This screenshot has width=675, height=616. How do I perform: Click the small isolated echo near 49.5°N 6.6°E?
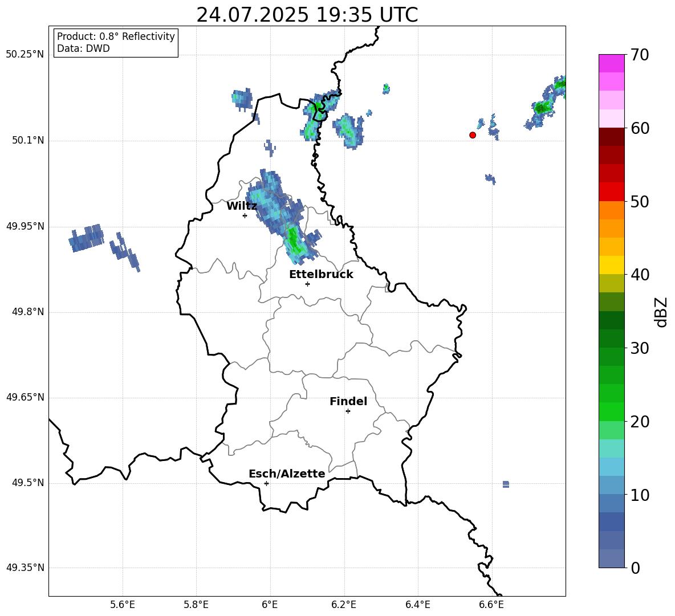(x=506, y=484)
